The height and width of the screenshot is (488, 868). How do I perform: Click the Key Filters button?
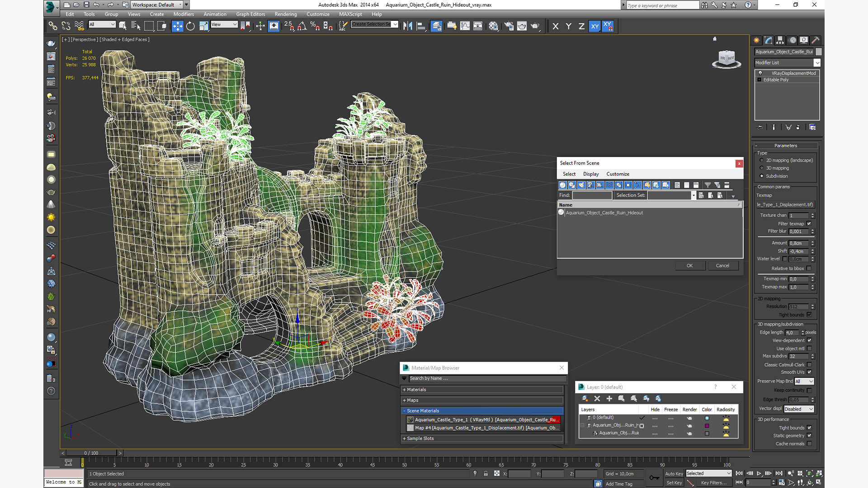[x=714, y=483]
